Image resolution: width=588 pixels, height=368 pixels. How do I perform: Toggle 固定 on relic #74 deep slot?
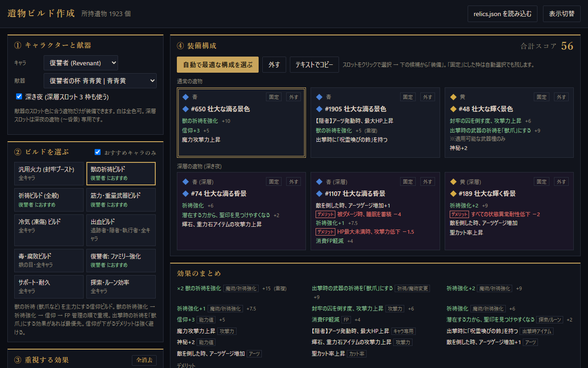point(274,182)
